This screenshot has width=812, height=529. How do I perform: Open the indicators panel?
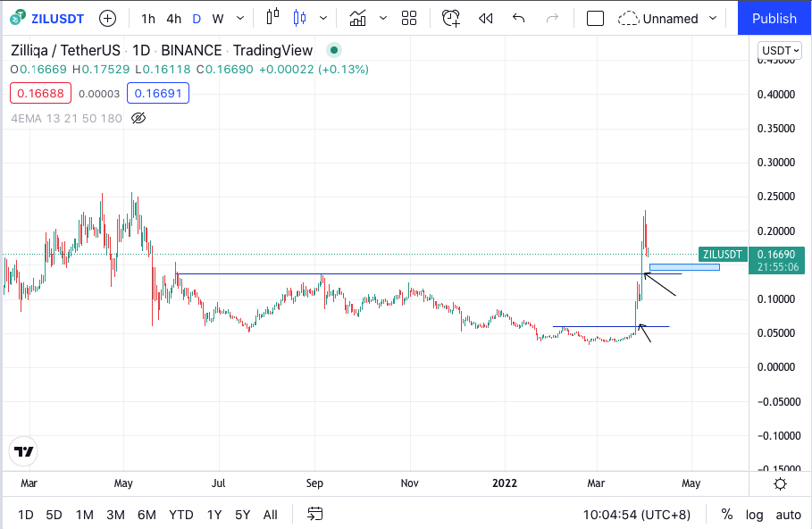click(x=358, y=18)
